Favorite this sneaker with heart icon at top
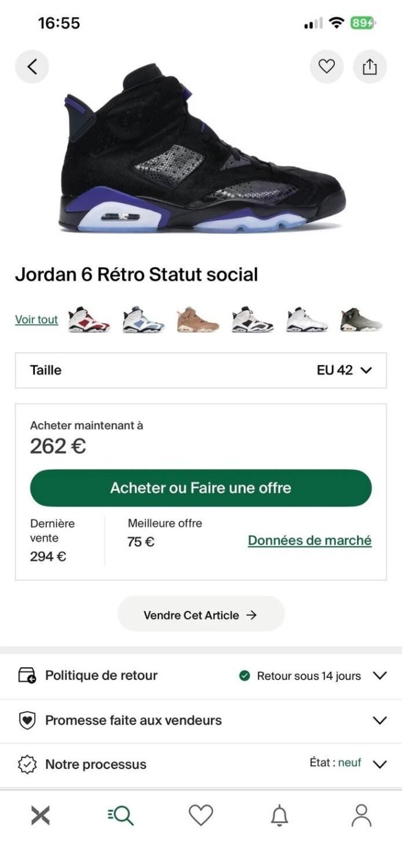402x868 pixels. pos(327,67)
